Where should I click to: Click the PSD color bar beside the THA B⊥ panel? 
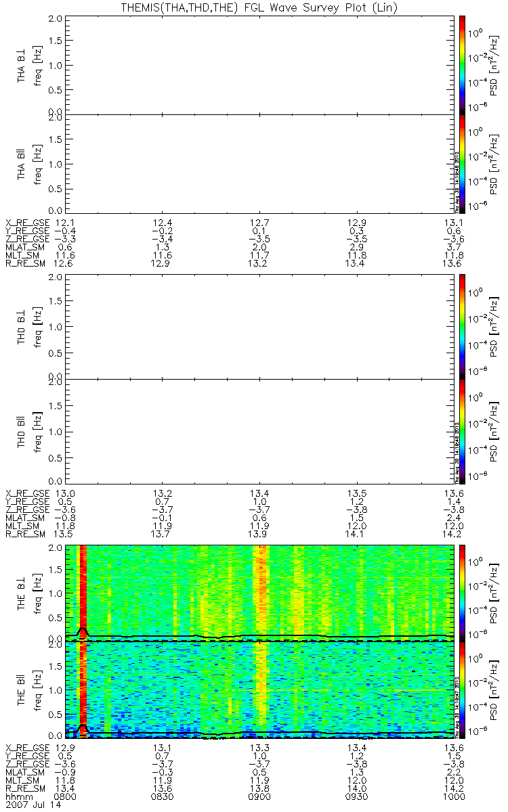462,64
